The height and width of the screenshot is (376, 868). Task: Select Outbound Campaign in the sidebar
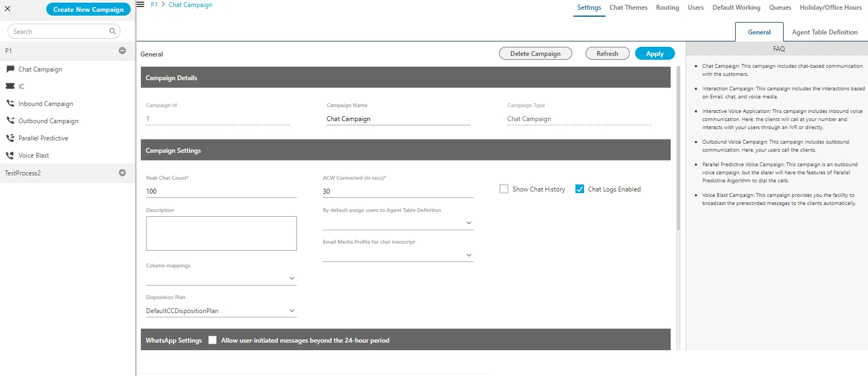pyautogui.click(x=48, y=121)
